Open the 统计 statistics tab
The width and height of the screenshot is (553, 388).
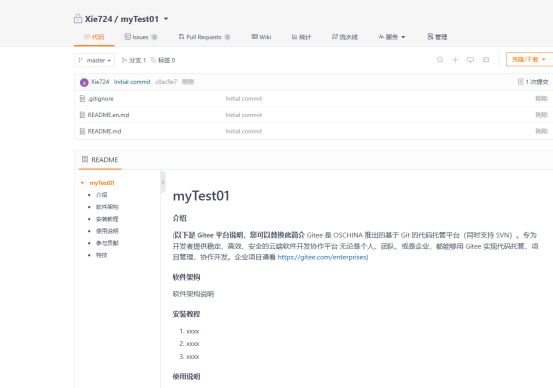pyautogui.click(x=301, y=37)
